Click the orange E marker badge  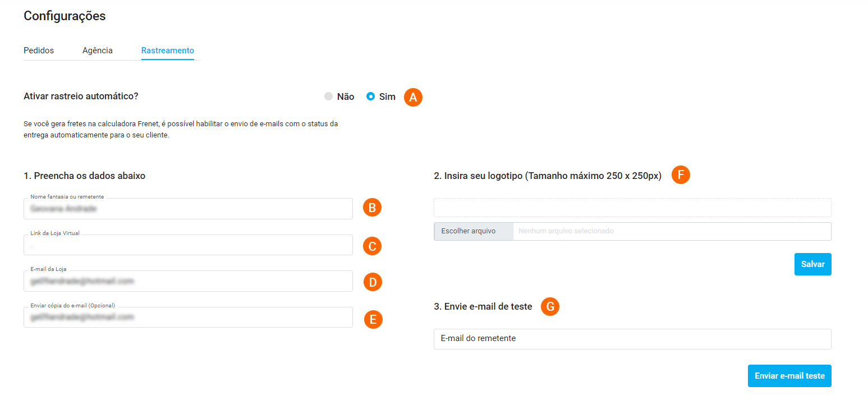(373, 319)
